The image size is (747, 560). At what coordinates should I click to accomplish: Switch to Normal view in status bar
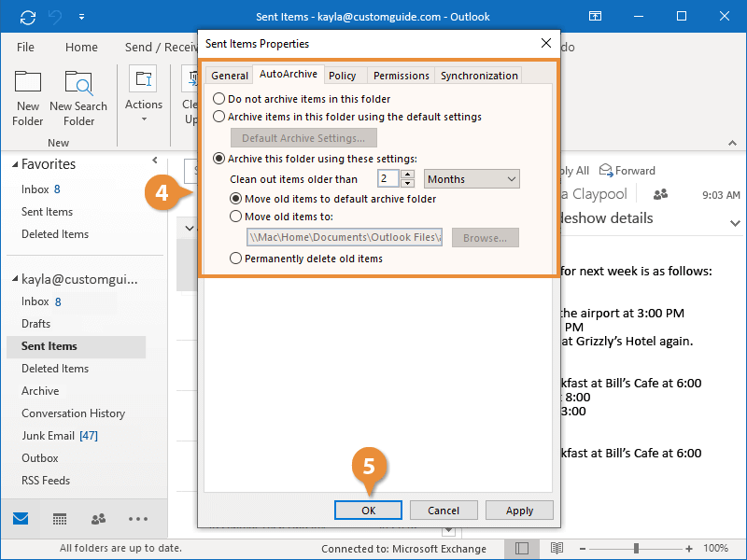click(x=522, y=549)
